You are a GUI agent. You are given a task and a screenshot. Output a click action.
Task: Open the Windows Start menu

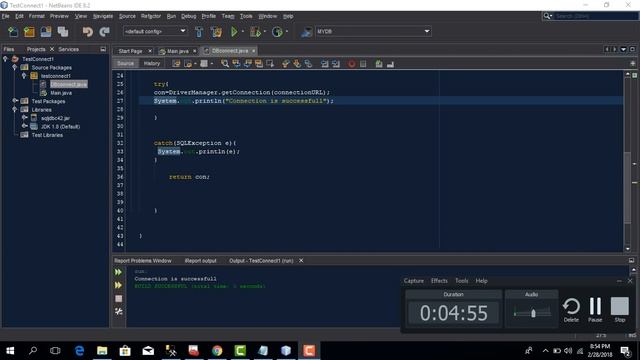[10, 351]
